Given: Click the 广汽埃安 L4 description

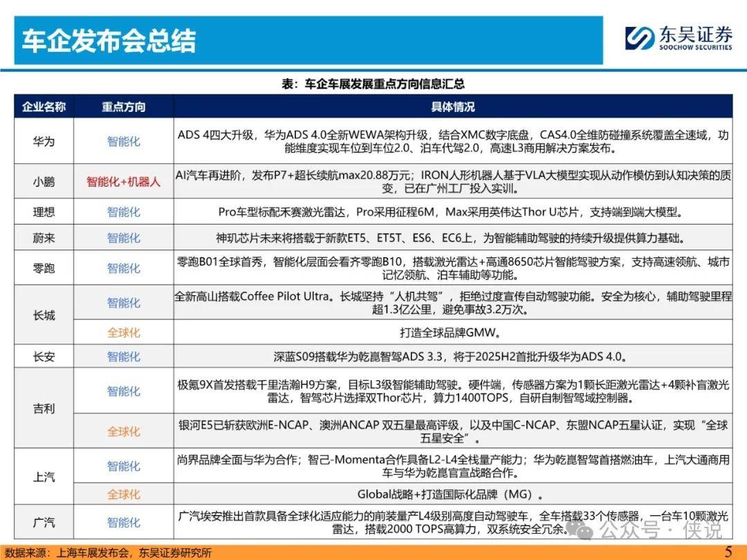Looking at the screenshot, I should point(453,522).
